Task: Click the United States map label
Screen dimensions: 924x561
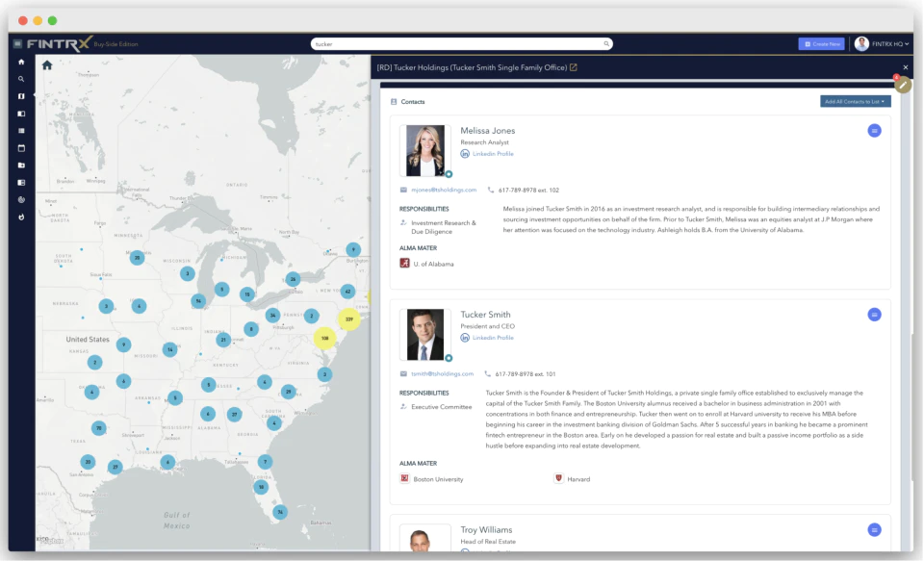Action: click(88, 340)
